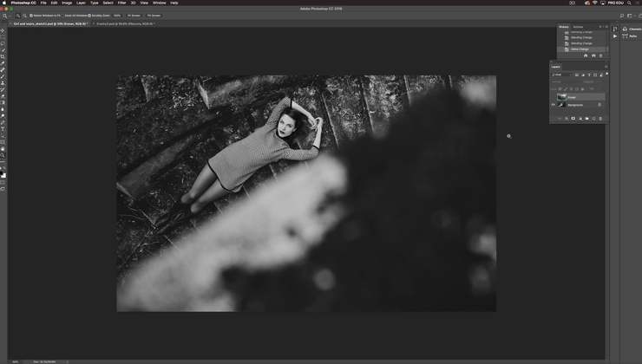Delete current state in History panel
Screen dimensions: 642x364
tap(601, 55)
